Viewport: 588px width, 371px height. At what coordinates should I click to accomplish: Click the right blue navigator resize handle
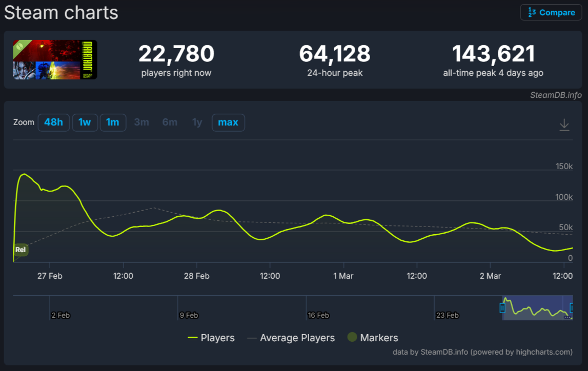coord(572,307)
